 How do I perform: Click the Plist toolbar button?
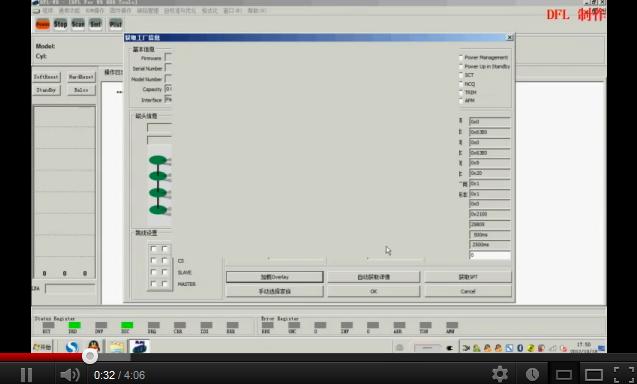tap(115, 24)
